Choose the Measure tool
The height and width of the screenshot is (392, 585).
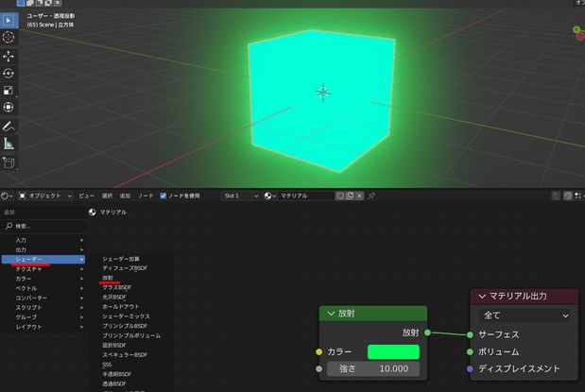[9, 144]
